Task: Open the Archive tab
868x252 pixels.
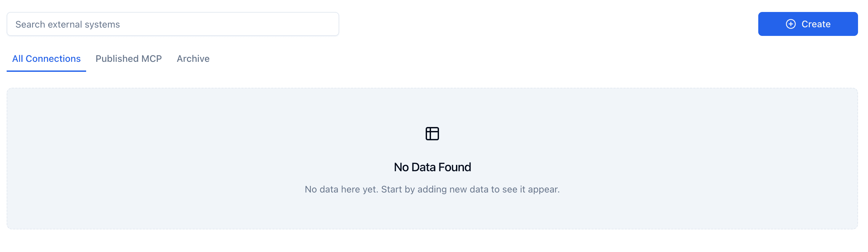Action: [x=193, y=59]
